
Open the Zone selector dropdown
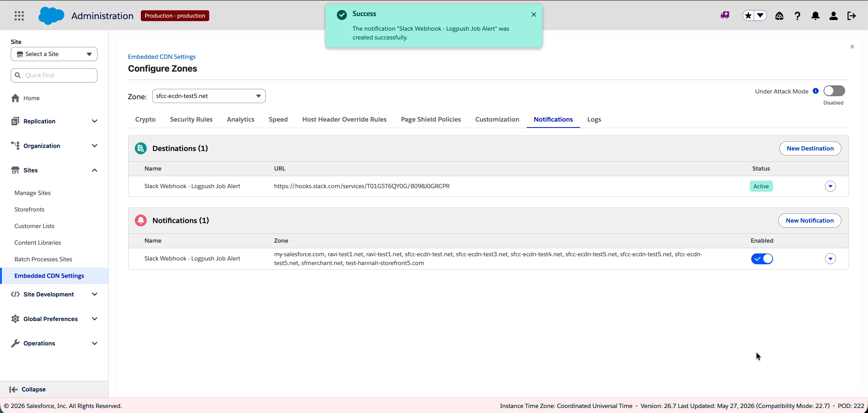[x=209, y=96]
